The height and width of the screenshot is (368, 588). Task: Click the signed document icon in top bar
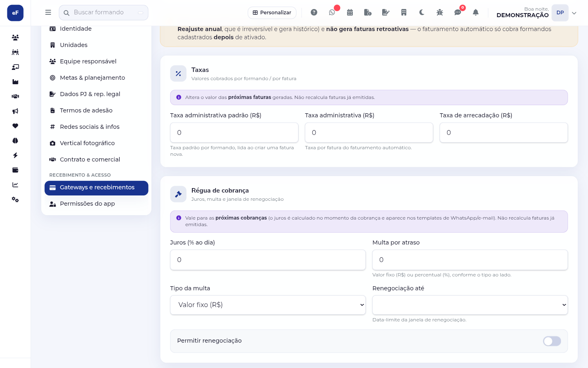(x=386, y=12)
